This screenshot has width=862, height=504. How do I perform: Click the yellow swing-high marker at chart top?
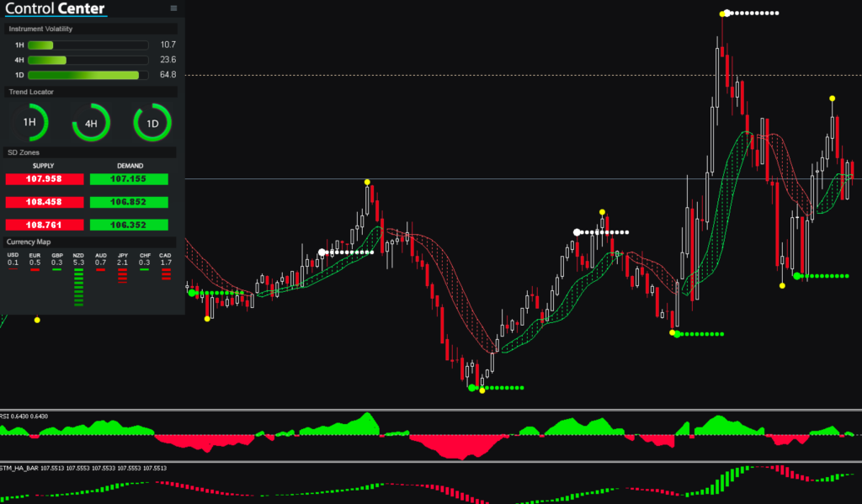pos(723,13)
